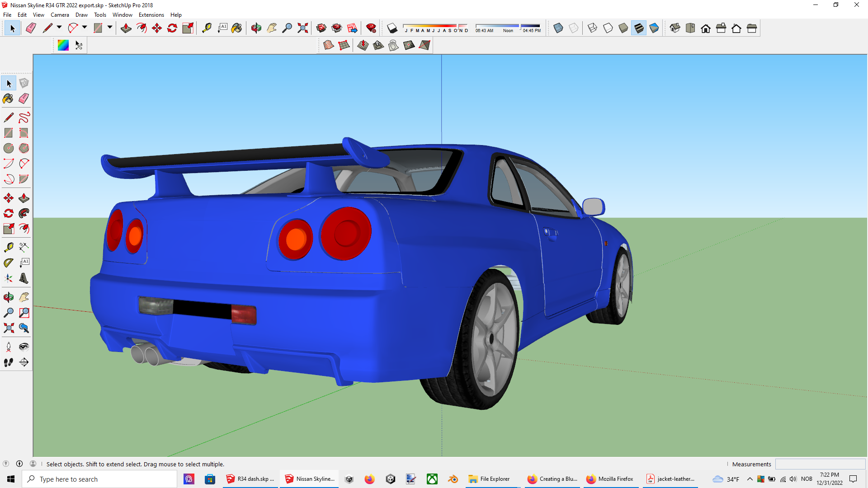The image size is (868, 488).
Task: Select the Walk footprints tool
Action: 9,362
